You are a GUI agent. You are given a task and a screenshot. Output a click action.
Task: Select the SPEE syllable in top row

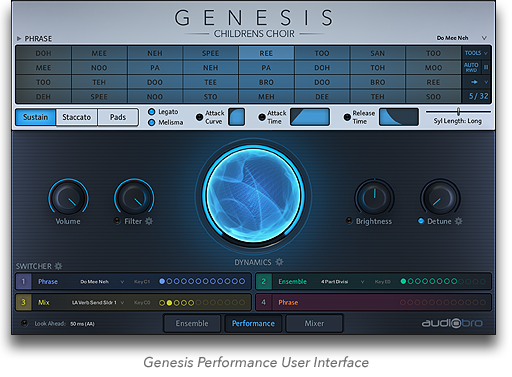[210, 53]
